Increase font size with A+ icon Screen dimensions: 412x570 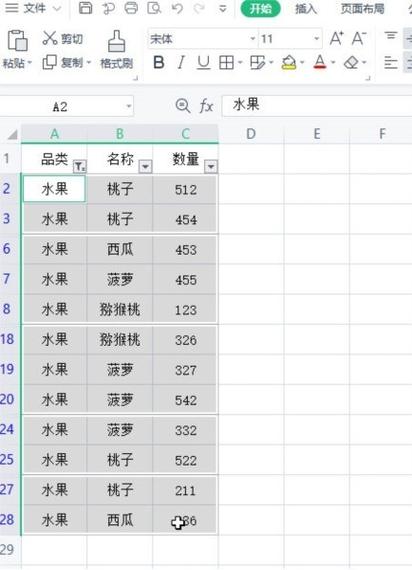tap(336, 39)
